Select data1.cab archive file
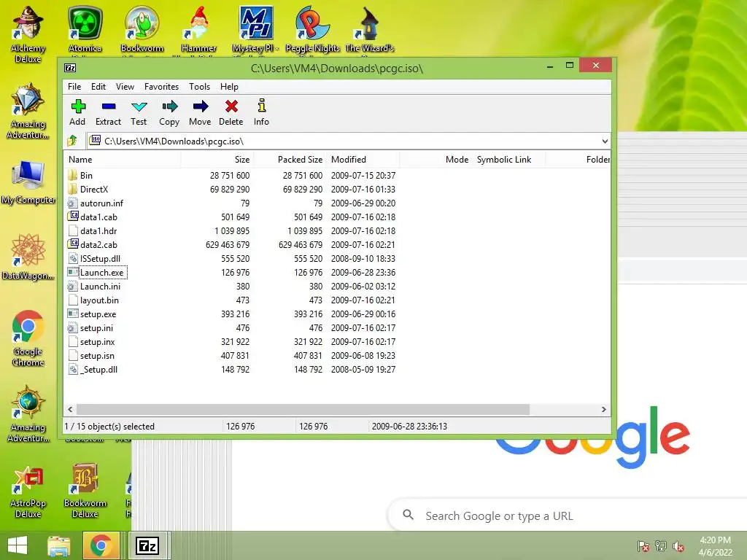The width and height of the screenshot is (747, 560). [98, 217]
